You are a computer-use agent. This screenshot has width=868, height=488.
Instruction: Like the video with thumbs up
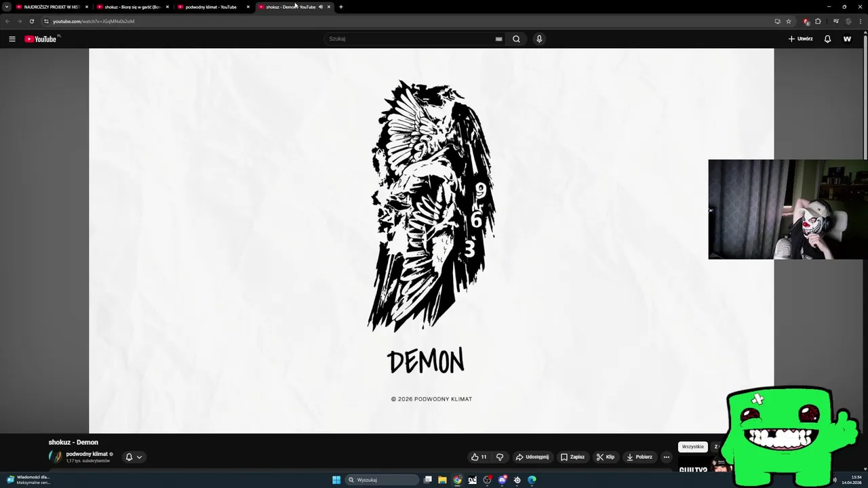coord(479,457)
